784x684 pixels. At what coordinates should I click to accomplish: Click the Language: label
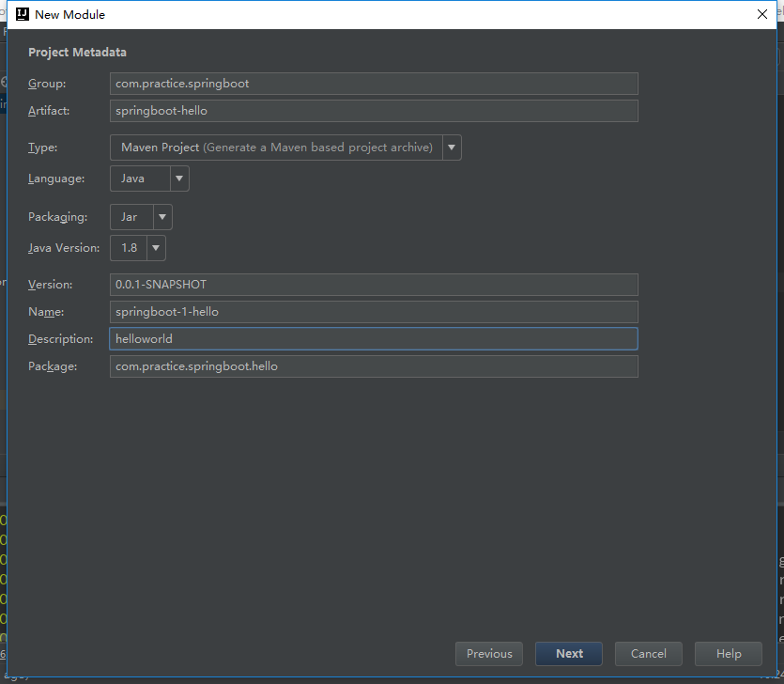[x=56, y=179]
